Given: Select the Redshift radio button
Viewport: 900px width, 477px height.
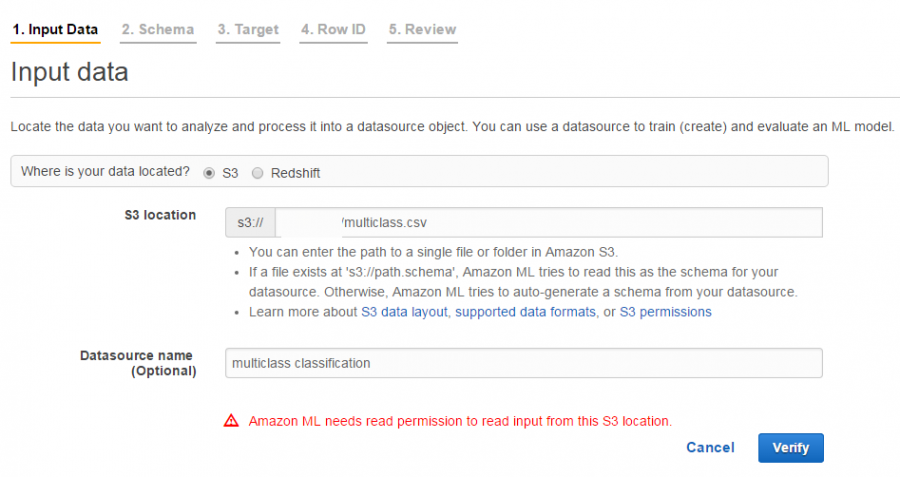Looking at the screenshot, I should 258,173.
